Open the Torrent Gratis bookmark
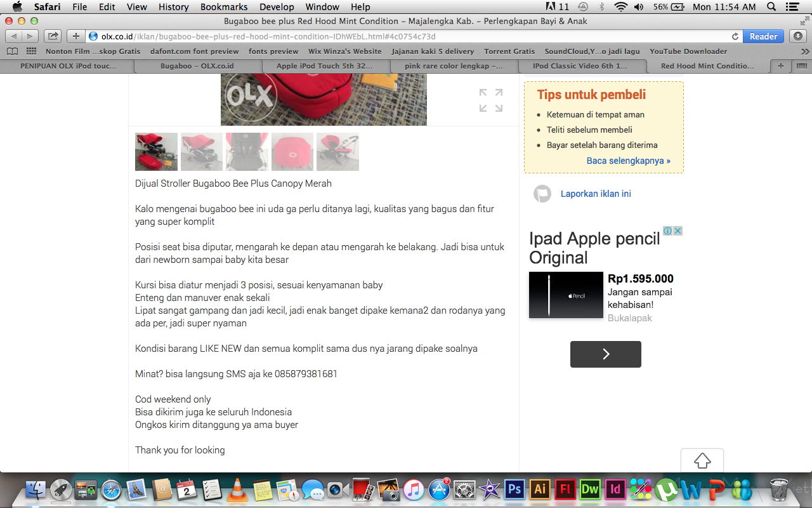 509,51
